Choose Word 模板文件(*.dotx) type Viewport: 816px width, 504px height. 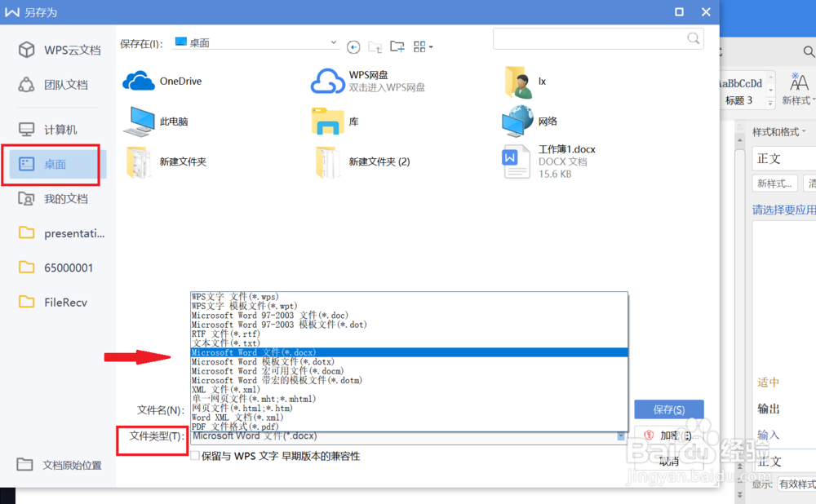[409, 362]
